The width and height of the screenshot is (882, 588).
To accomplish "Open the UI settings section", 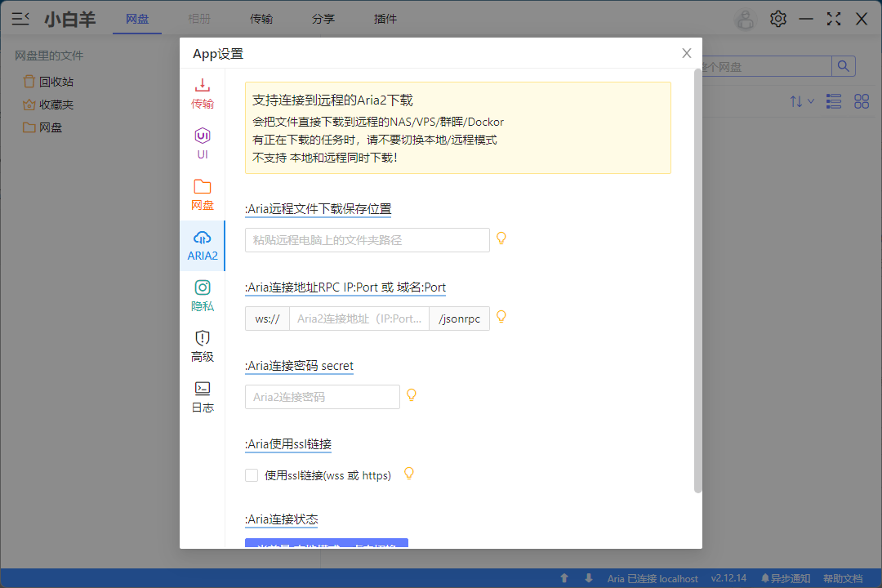I will coord(202,143).
